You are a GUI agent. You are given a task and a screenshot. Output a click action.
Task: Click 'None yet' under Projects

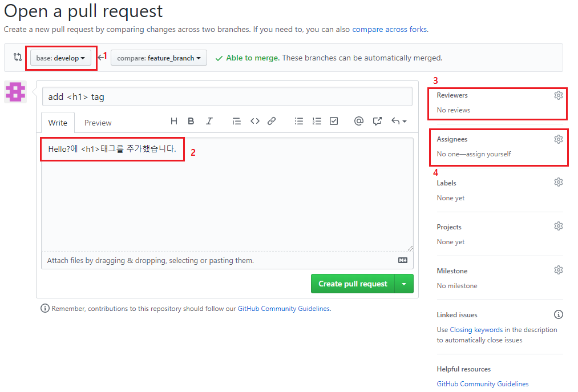pyautogui.click(x=450, y=242)
